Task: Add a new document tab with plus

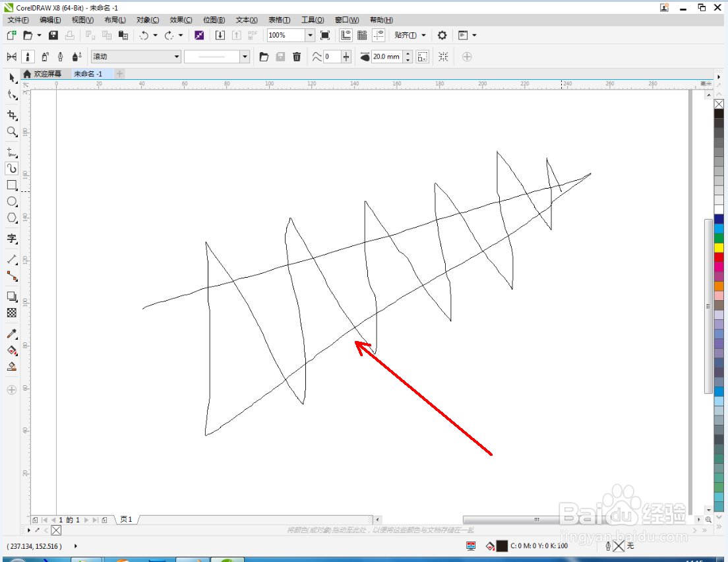Action: [x=120, y=74]
